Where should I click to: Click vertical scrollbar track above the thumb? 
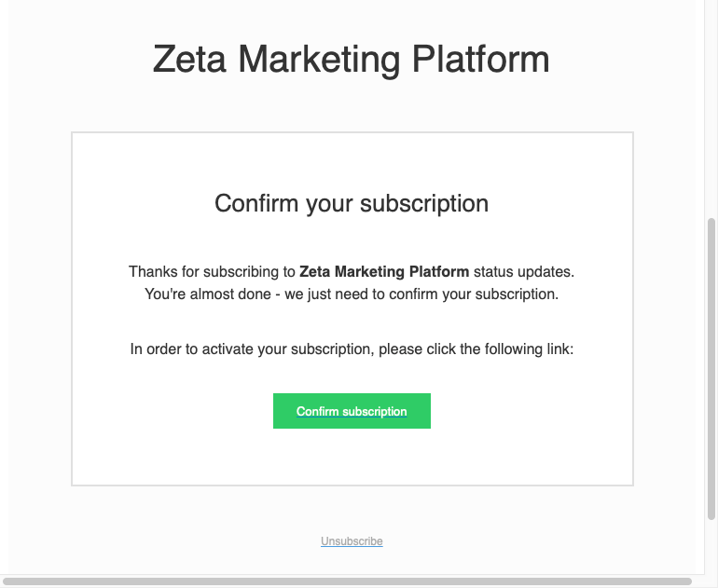pyautogui.click(x=711, y=112)
